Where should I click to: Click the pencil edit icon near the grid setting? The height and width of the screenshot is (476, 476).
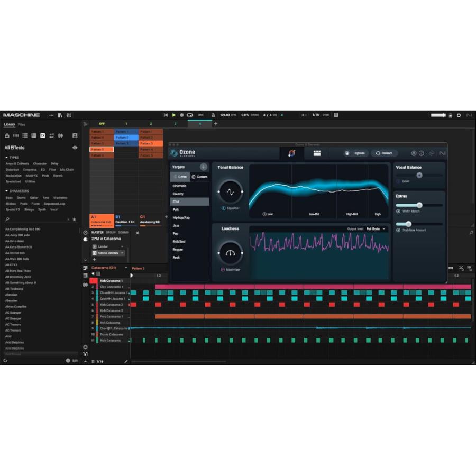tap(125, 360)
